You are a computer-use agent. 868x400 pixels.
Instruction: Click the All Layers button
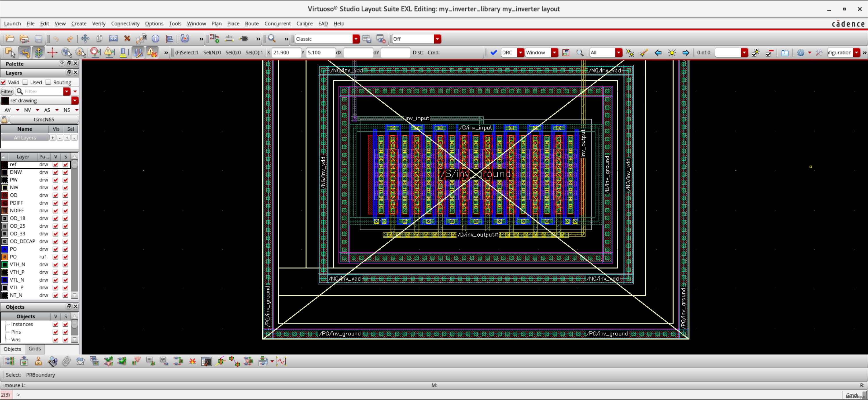pyautogui.click(x=25, y=137)
